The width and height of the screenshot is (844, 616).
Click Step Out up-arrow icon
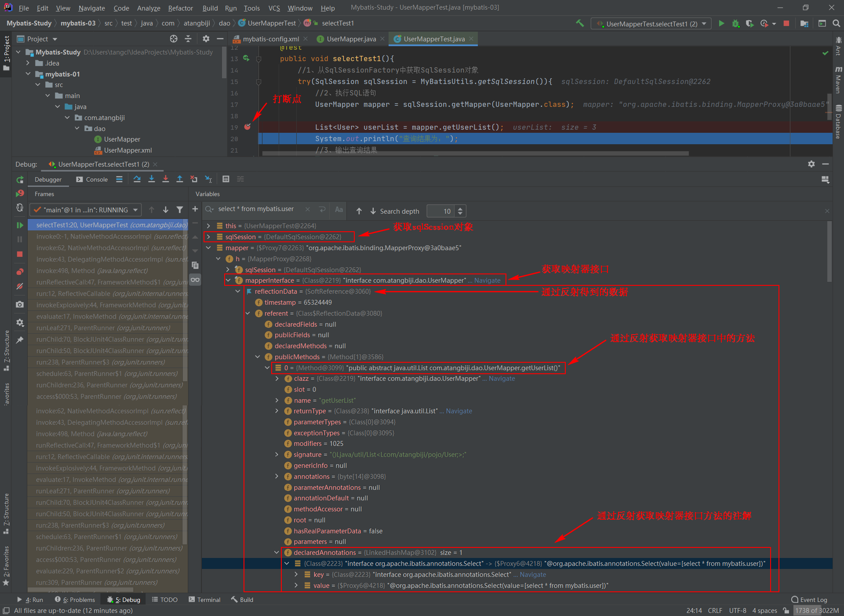[180, 179]
